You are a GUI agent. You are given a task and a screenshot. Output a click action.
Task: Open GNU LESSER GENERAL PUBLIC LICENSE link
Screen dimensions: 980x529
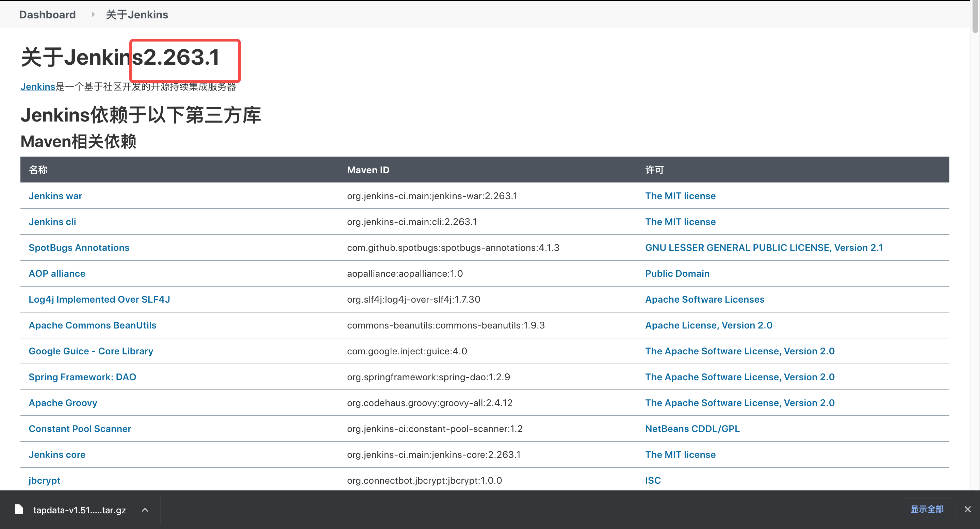click(x=764, y=248)
